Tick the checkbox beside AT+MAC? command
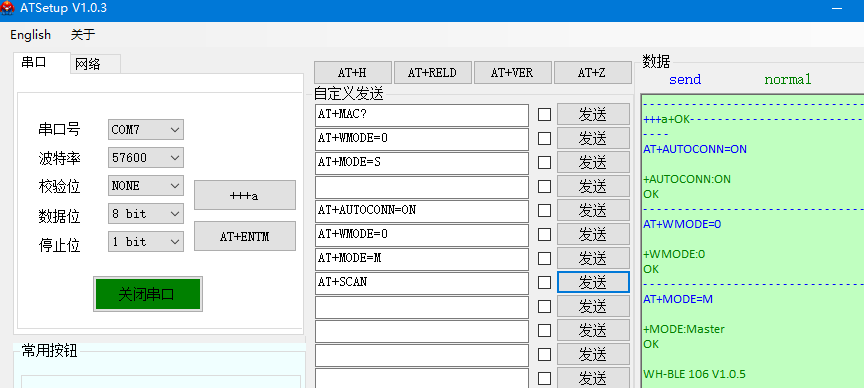The width and height of the screenshot is (864, 388). (x=544, y=115)
